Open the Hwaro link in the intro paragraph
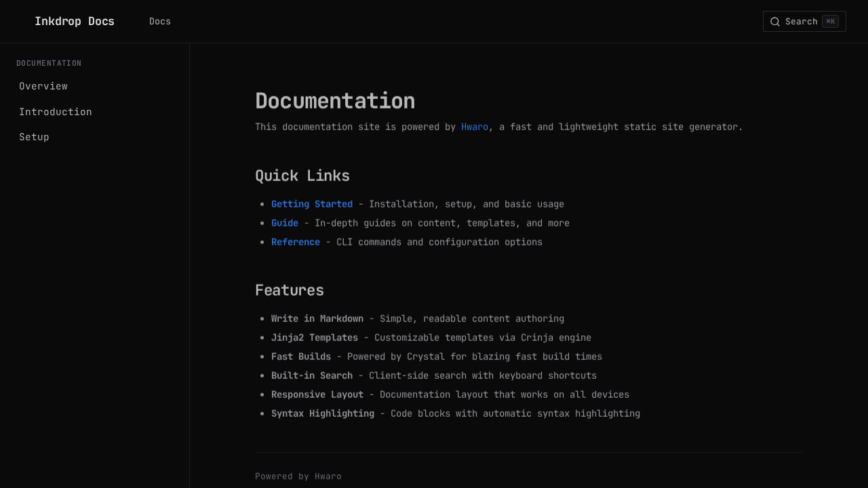This screenshot has height=488, width=868. pos(475,127)
